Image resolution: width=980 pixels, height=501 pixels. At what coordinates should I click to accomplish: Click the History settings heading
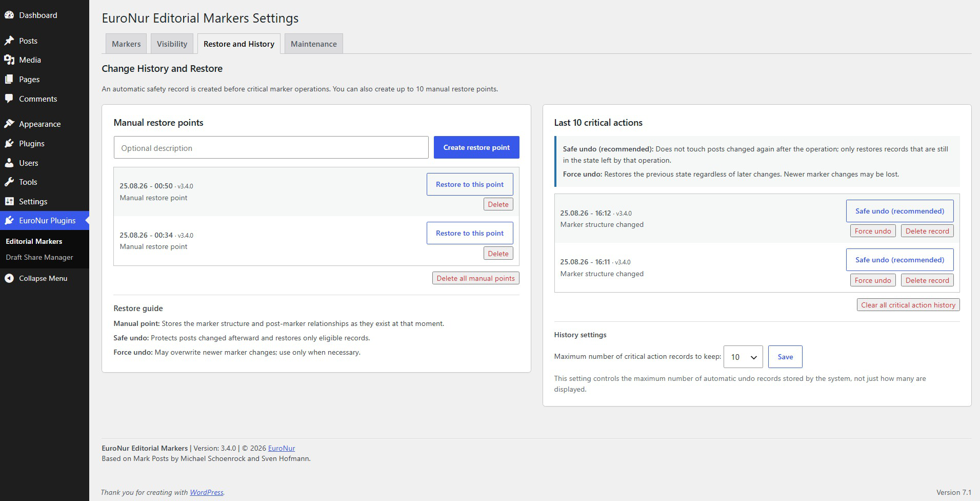coord(580,335)
